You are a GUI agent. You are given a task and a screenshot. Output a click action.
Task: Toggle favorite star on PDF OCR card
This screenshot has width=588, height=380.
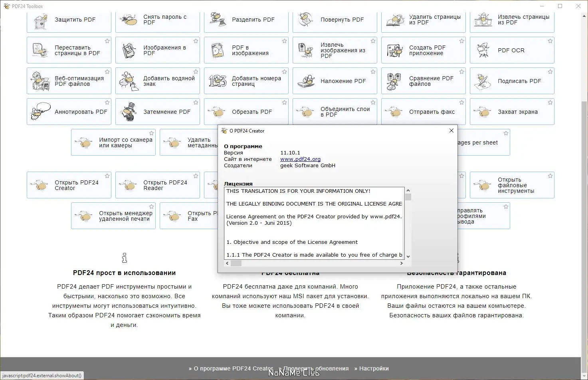tap(550, 41)
